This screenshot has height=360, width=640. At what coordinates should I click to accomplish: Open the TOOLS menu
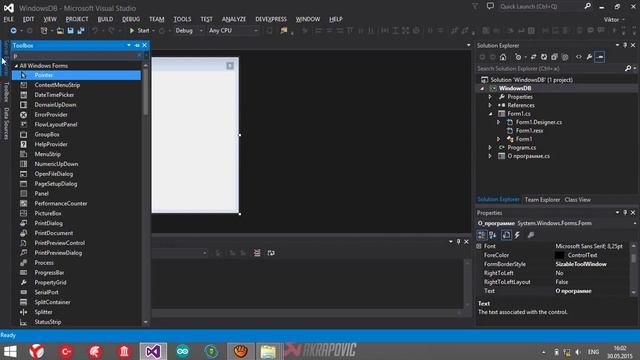click(182, 19)
